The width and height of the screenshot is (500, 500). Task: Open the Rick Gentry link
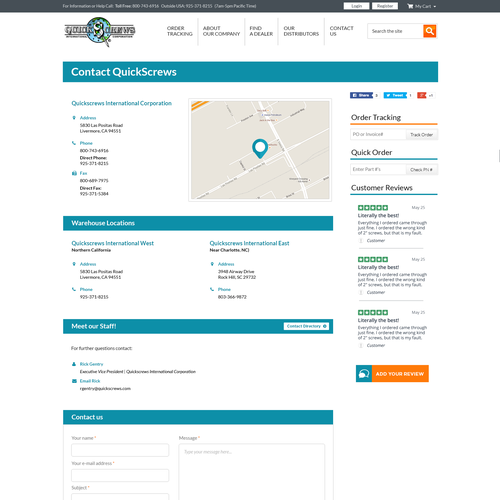tap(91, 364)
